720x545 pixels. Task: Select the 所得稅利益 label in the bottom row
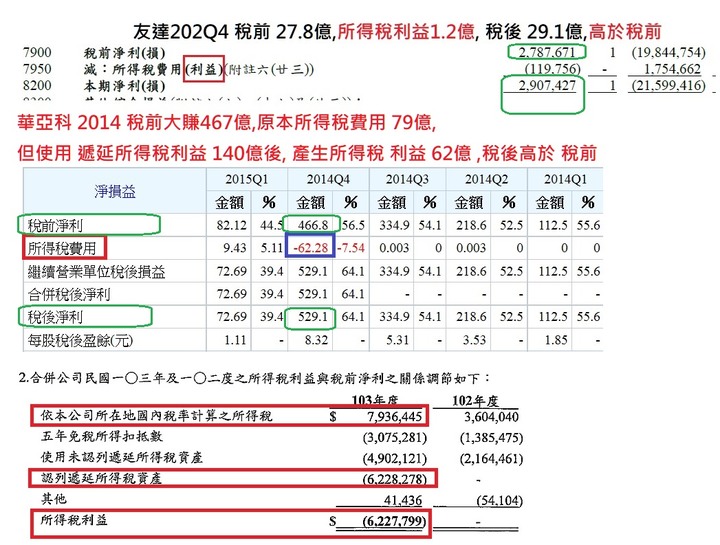coord(74,520)
